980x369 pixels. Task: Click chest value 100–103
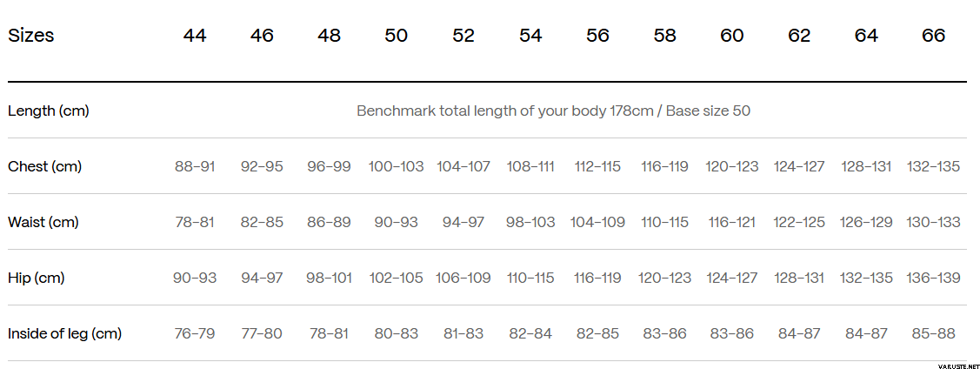pos(397,166)
